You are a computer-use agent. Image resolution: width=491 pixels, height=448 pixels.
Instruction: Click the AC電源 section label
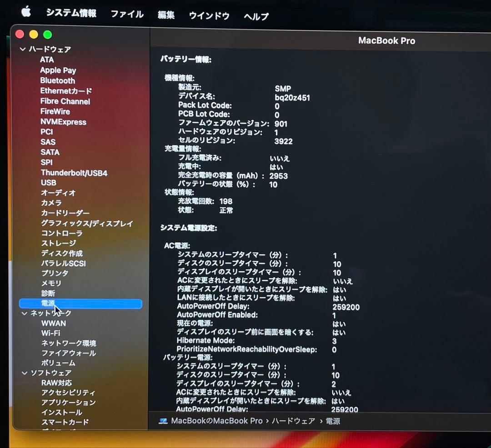(177, 246)
